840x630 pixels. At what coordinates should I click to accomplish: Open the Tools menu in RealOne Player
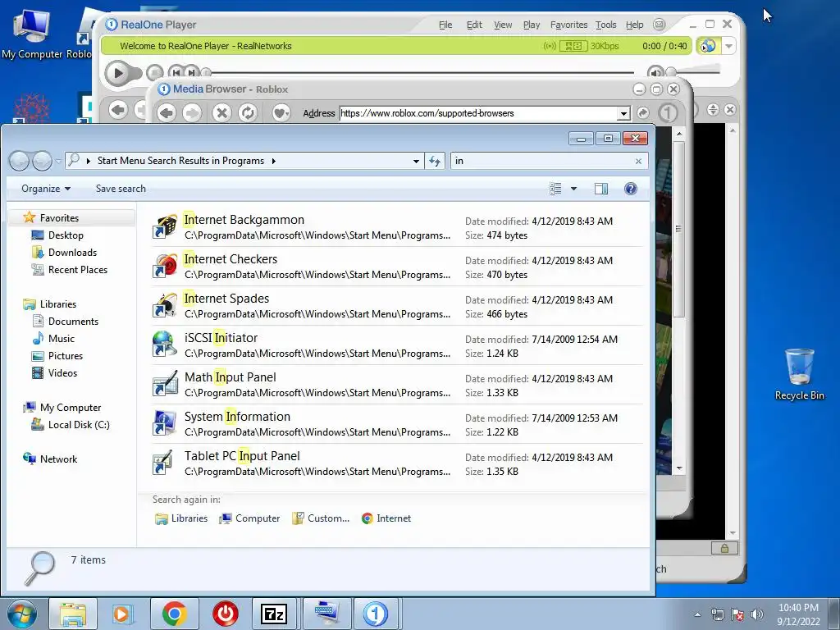606,25
